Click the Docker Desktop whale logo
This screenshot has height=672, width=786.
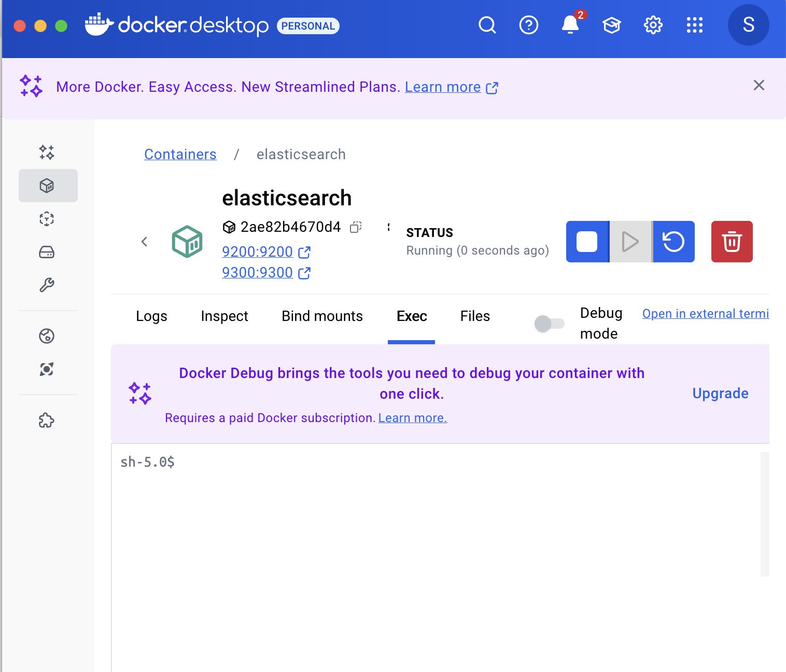point(99,25)
